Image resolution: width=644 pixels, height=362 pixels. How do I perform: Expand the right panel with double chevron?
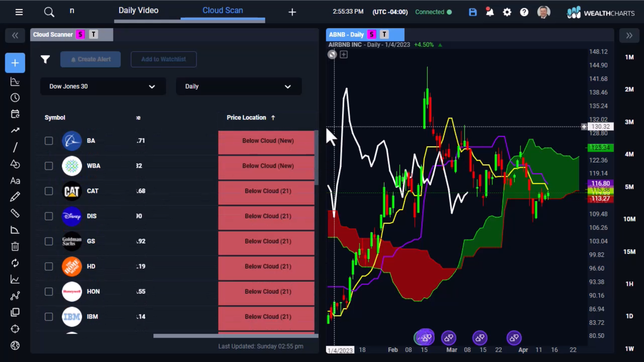coord(629,36)
